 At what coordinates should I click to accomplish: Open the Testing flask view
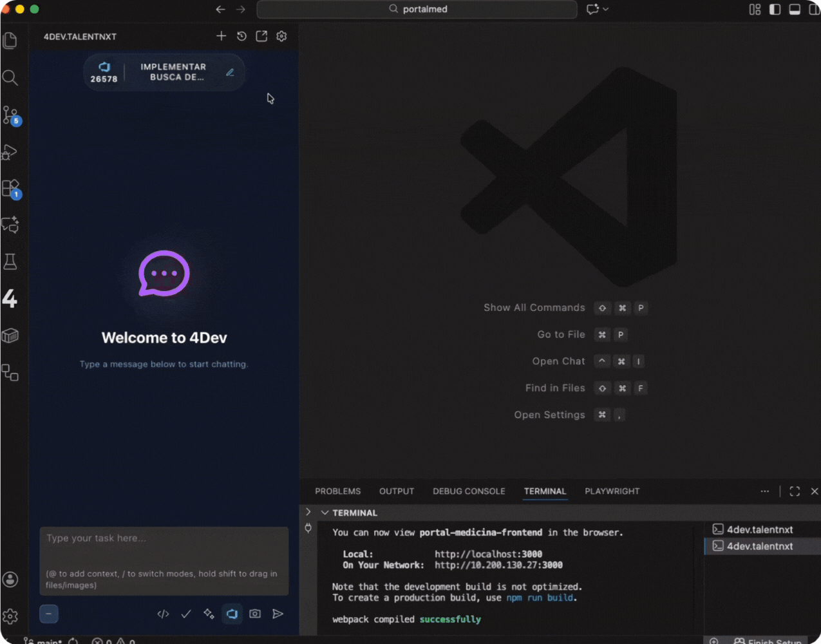10,261
